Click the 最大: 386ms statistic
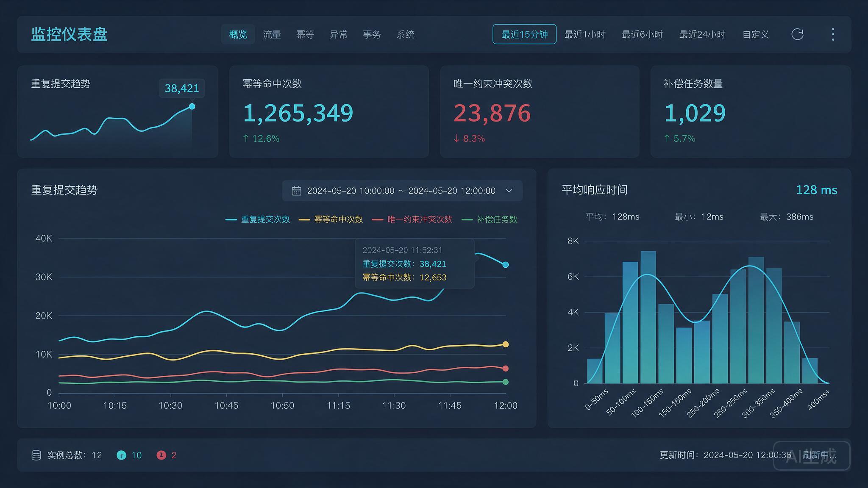This screenshot has height=488, width=868. 787,217
